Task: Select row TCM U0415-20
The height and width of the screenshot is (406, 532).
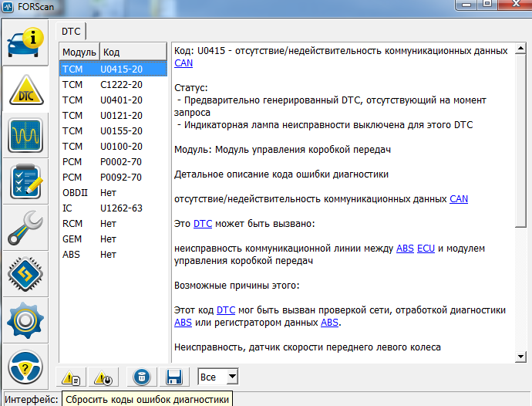Action: [x=113, y=69]
